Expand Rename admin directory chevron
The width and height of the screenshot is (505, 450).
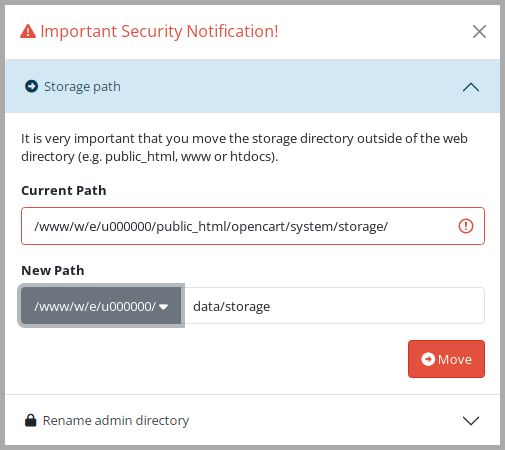(471, 421)
